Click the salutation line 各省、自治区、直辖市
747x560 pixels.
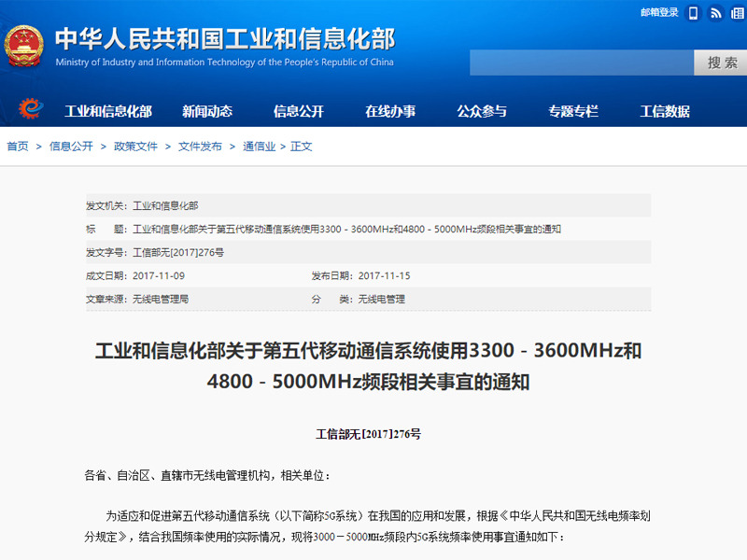coord(207,475)
